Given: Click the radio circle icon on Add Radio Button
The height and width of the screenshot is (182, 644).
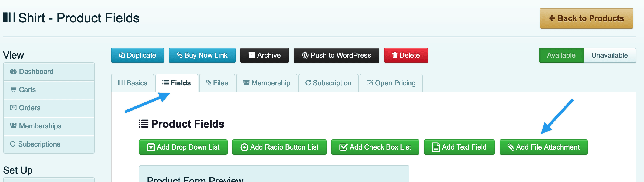Looking at the screenshot, I should pyautogui.click(x=244, y=147).
